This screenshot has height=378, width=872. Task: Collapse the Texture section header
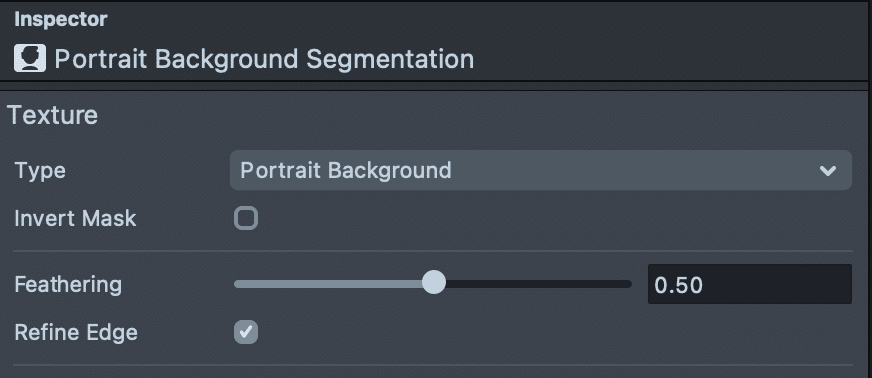tap(53, 115)
